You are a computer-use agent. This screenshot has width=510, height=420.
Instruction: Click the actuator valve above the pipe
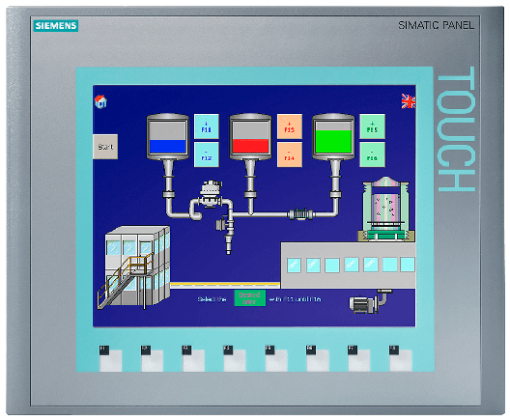[211, 194]
